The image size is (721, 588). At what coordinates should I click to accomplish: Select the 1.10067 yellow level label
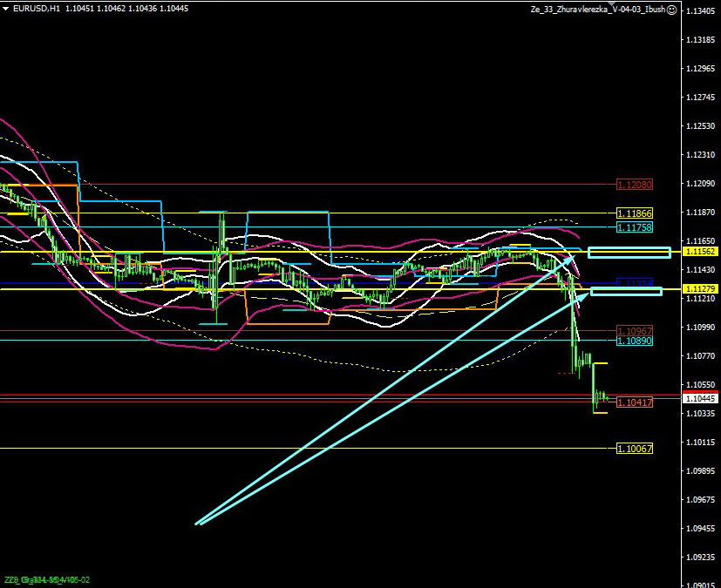pos(635,448)
